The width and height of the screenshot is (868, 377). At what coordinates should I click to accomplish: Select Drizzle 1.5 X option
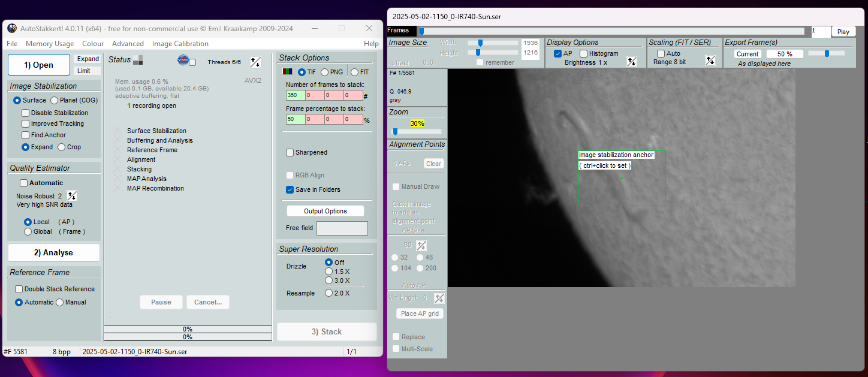tap(328, 272)
